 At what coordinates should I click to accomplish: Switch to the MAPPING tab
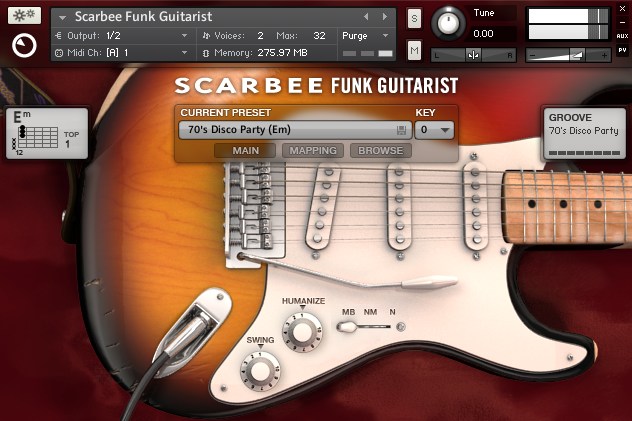click(x=314, y=151)
